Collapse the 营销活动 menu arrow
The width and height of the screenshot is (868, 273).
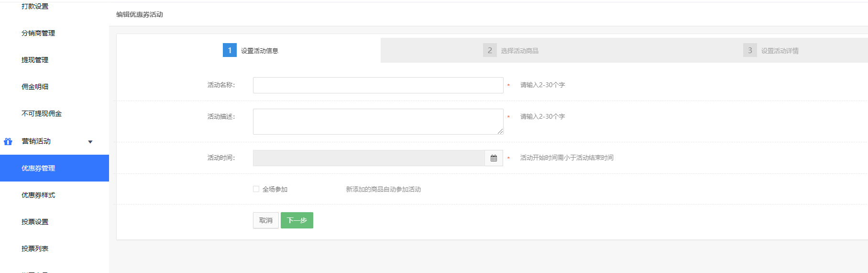point(90,142)
